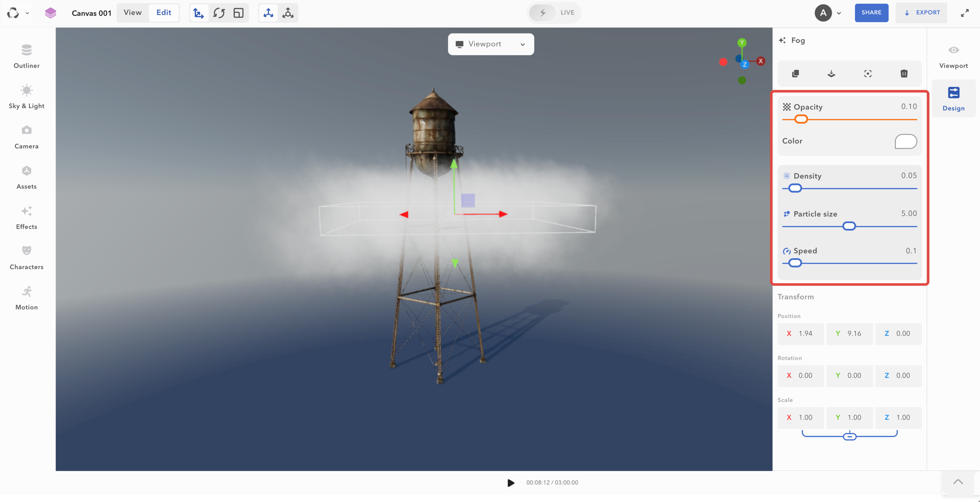Open the Characters panel
Viewport: 980px width, 502px height.
click(26, 257)
